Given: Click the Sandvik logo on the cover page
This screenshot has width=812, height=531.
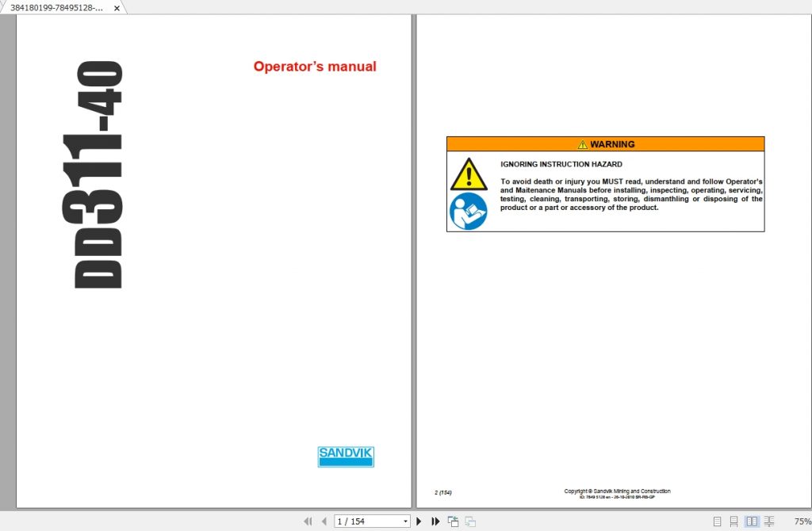Looking at the screenshot, I should (x=346, y=457).
